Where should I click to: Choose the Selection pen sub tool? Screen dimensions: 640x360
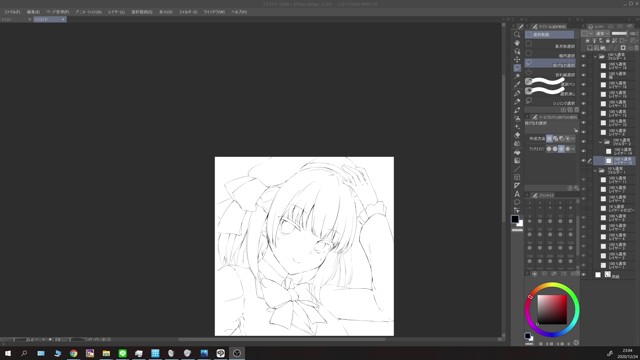tap(550, 82)
